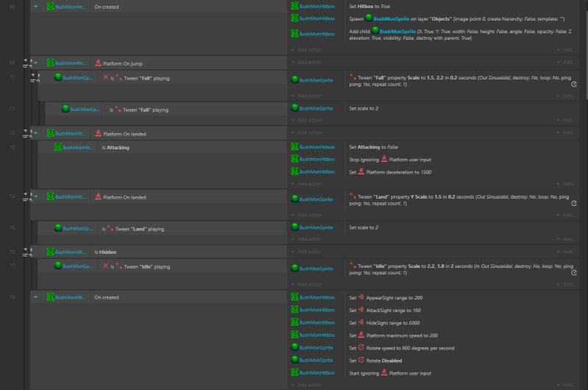588x390 pixels.
Task: Collapse event 70 sub-events
Action: click(33, 75)
